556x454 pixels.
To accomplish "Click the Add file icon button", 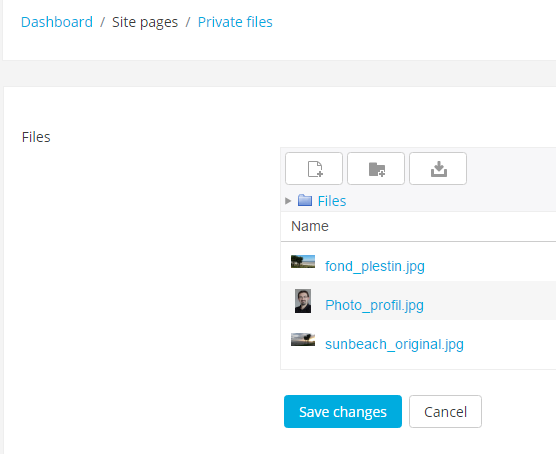I will (314, 168).
